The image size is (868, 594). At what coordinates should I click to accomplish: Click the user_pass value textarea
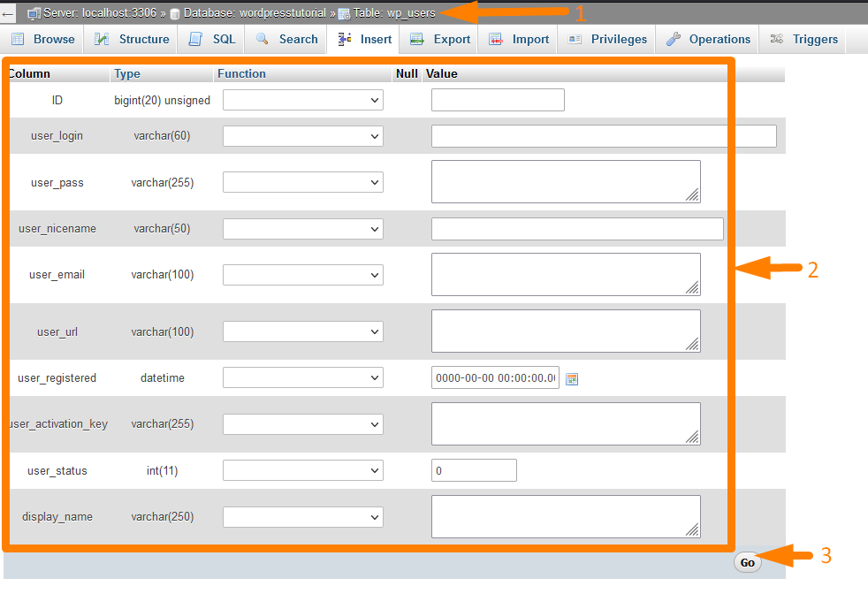(x=566, y=181)
